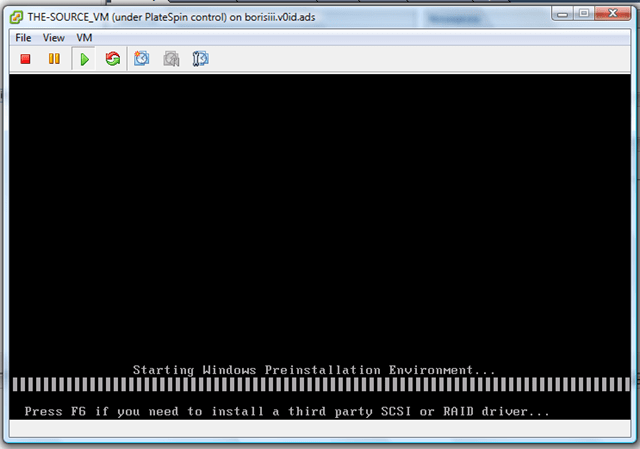Viewport: 640px width, 449px height.
Task: Open the VM menu
Action: click(x=85, y=37)
